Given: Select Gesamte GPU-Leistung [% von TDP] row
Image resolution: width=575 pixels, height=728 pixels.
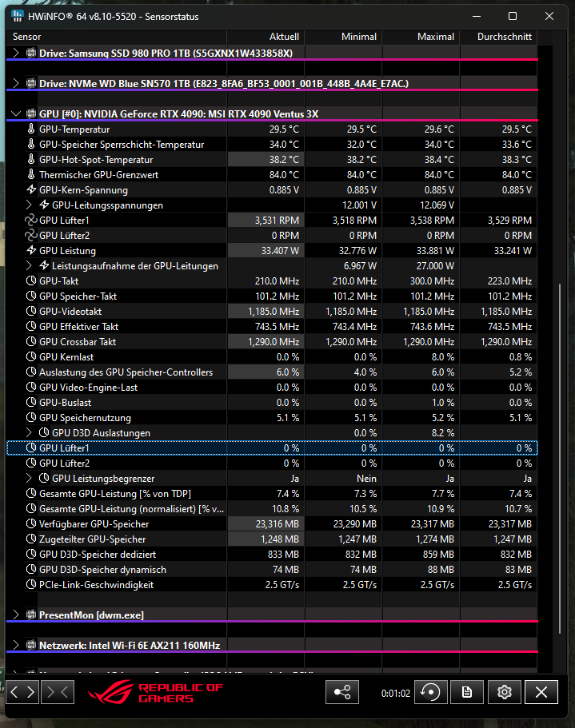Looking at the screenshot, I should [x=272, y=494].
